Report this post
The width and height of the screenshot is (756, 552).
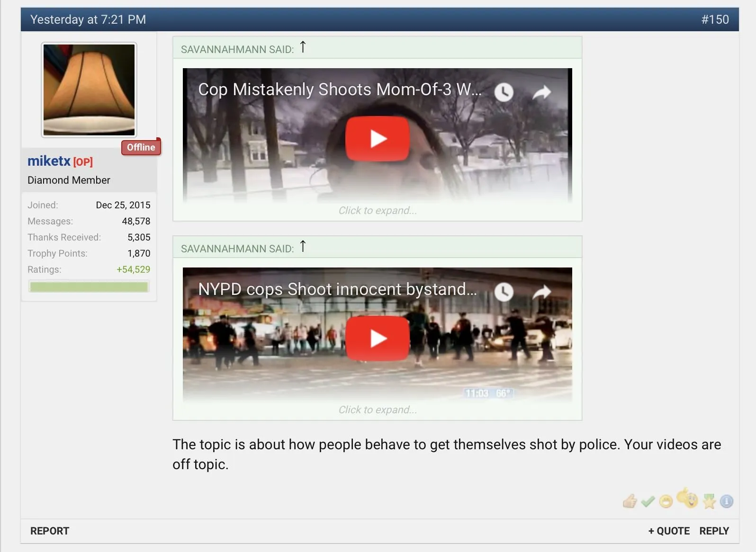(50, 531)
